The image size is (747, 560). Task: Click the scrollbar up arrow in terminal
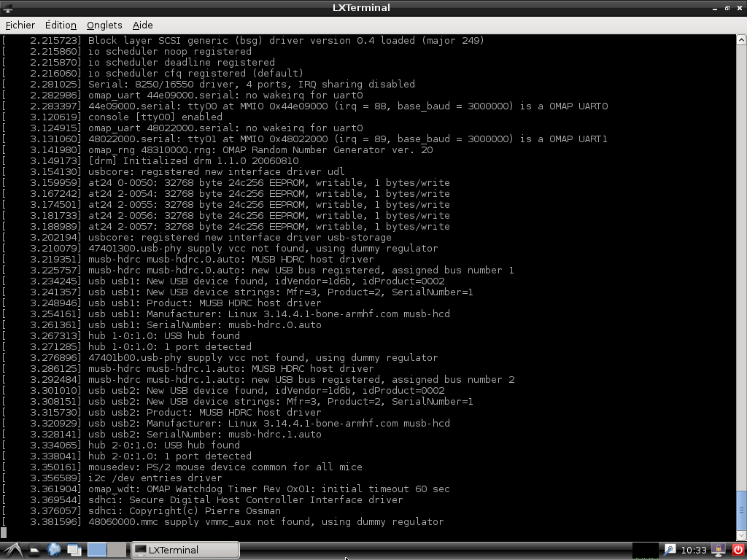741,39
